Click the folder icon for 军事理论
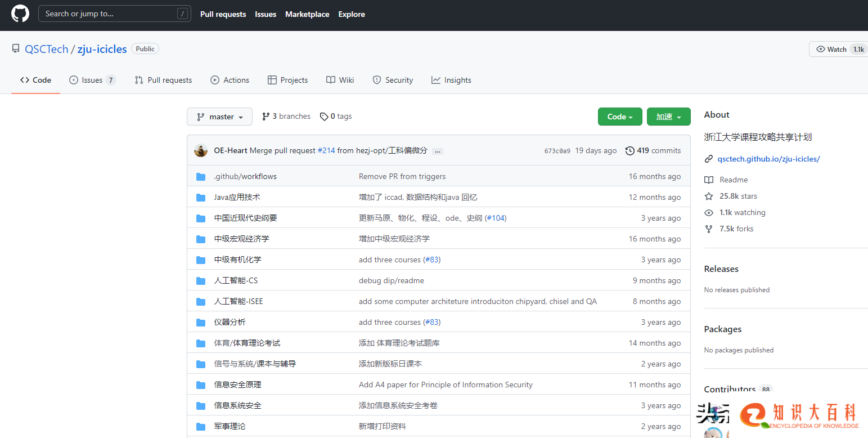The height and width of the screenshot is (438, 868). (x=201, y=427)
